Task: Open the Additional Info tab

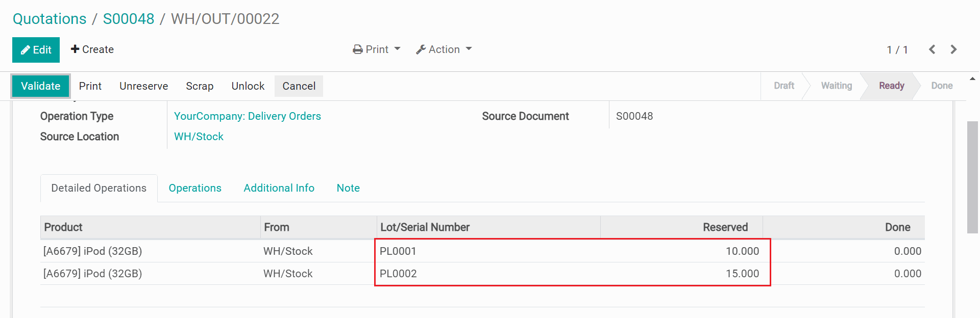Action: [x=279, y=188]
